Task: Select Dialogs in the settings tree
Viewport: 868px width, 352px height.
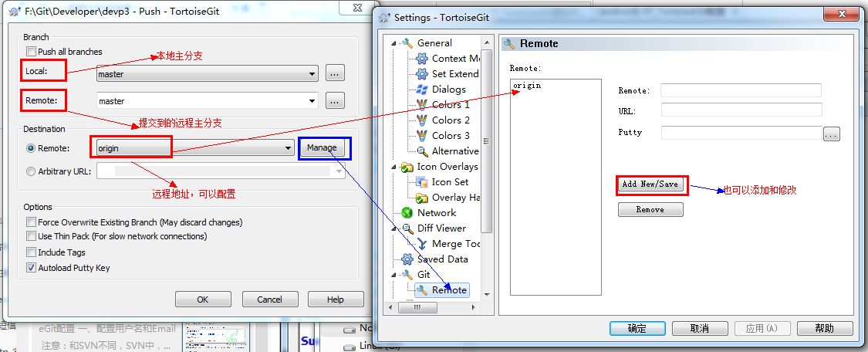Action: (x=449, y=89)
